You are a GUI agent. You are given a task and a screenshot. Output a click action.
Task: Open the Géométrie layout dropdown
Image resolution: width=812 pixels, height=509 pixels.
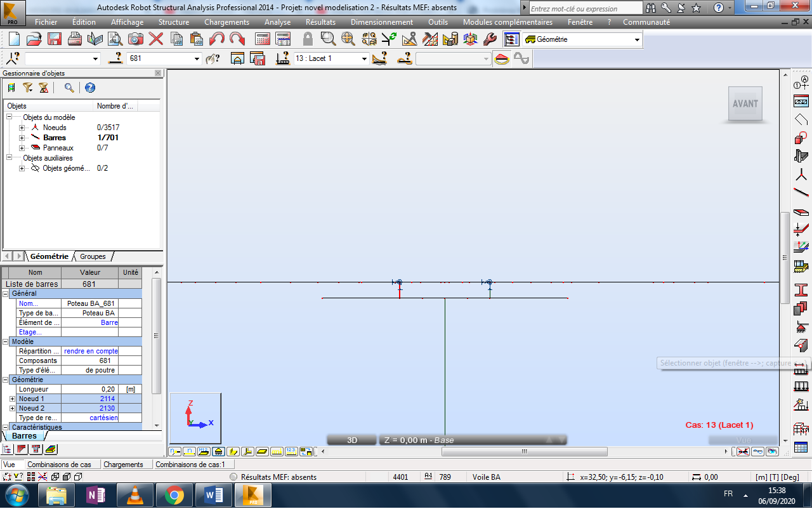[x=637, y=39]
